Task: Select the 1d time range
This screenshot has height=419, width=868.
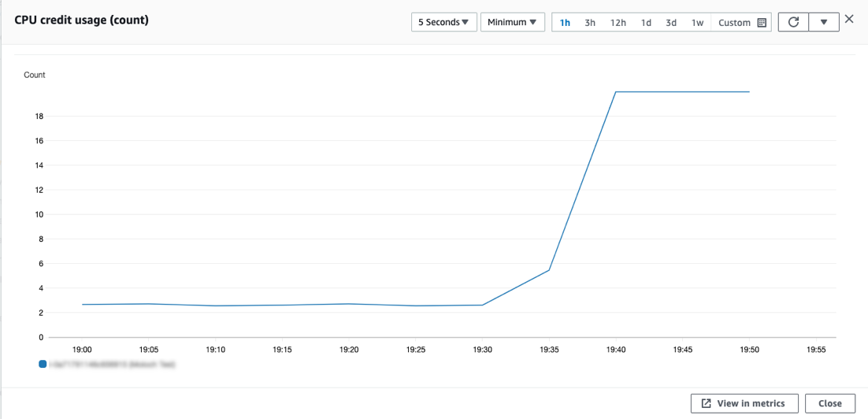Action: [x=646, y=23]
